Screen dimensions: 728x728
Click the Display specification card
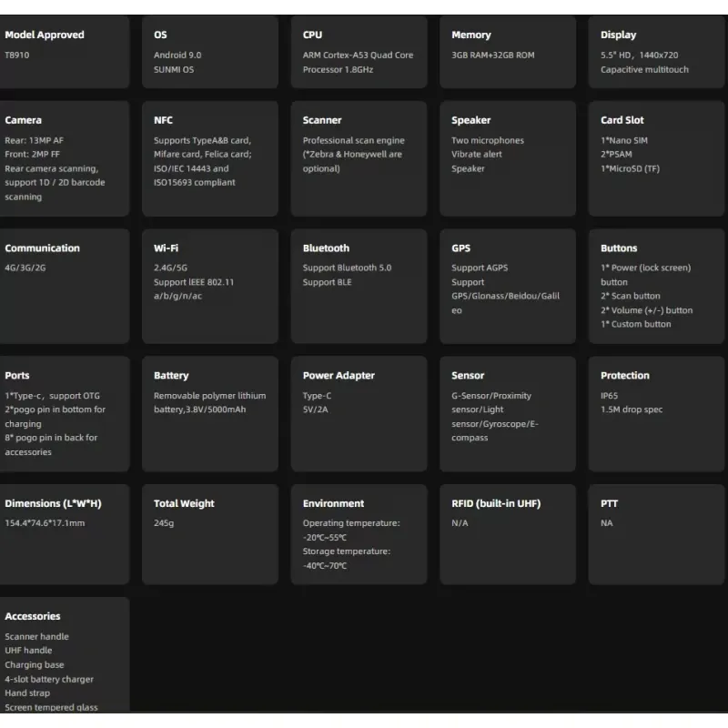point(656,53)
